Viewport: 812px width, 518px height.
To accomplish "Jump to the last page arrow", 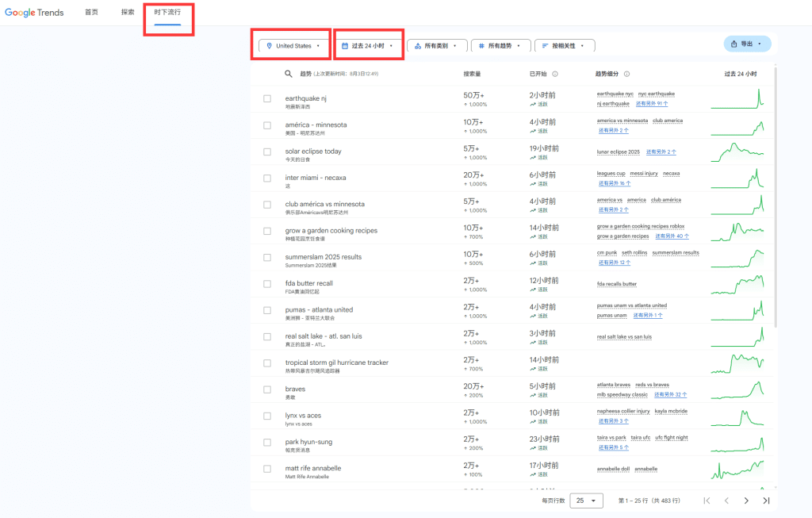I will (x=766, y=501).
